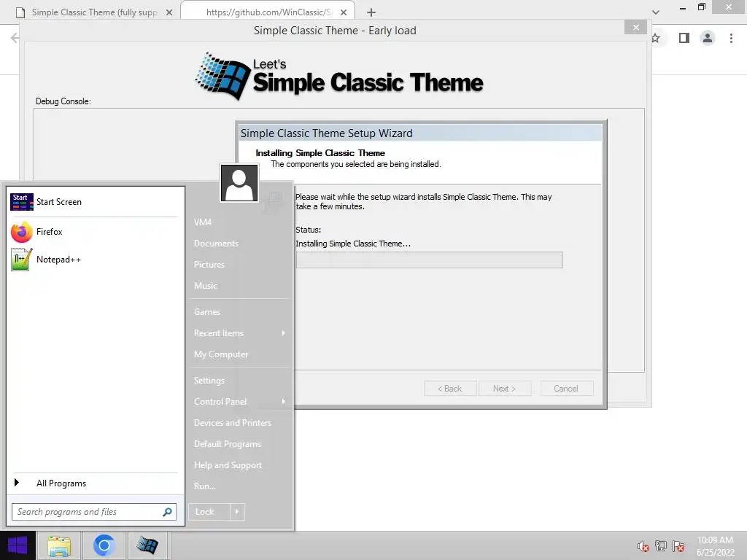Click the Back button in wizard

tap(450, 389)
